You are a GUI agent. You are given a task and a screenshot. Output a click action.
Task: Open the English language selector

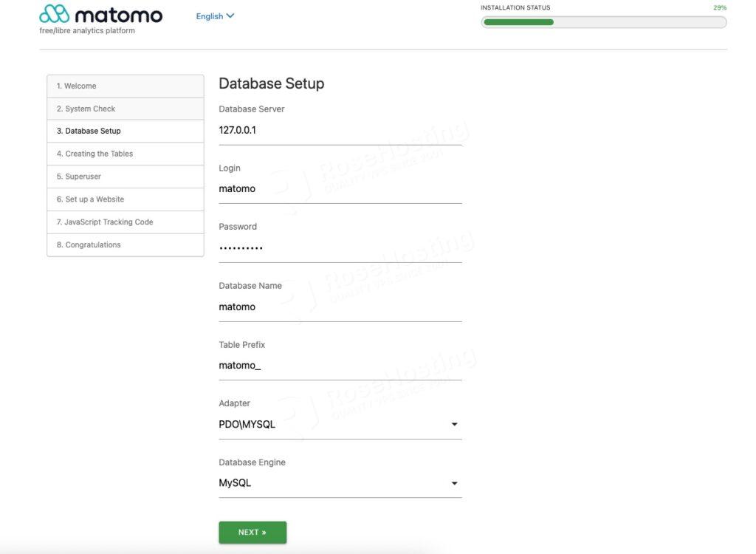coord(215,16)
